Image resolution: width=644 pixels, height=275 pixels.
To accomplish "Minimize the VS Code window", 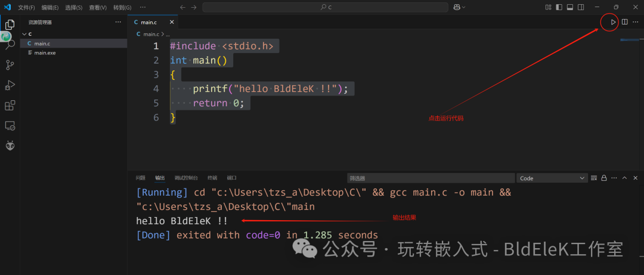I will [x=597, y=7].
